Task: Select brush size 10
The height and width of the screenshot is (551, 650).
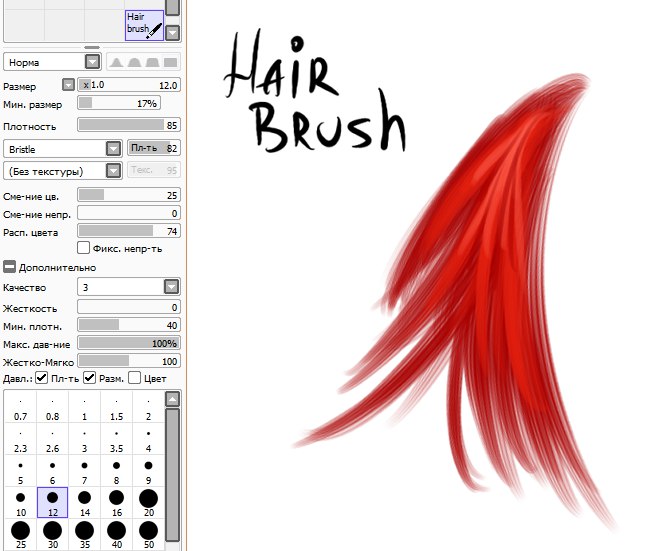Action: [20, 503]
